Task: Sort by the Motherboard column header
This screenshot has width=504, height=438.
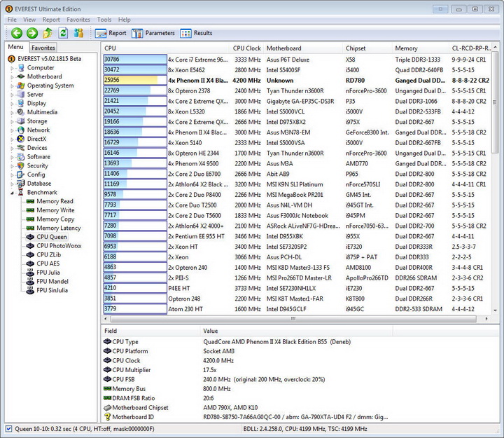Action: click(x=303, y=48)
